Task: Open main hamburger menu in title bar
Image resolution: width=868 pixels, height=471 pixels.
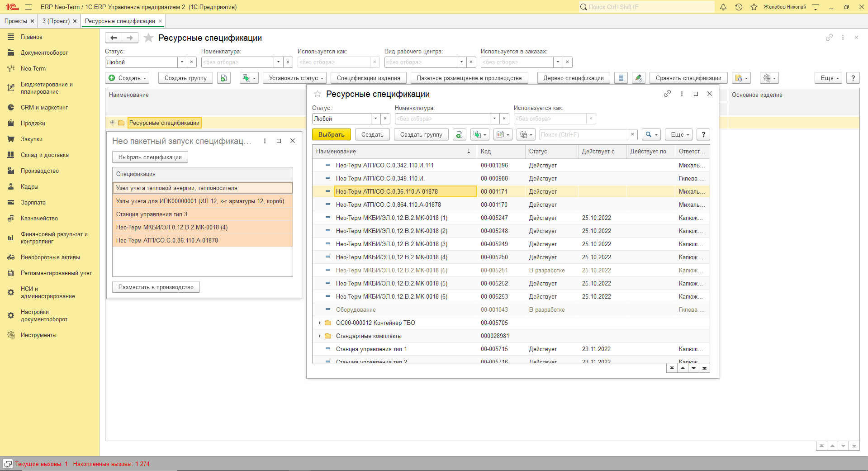Action: click(x=28, y=7)
